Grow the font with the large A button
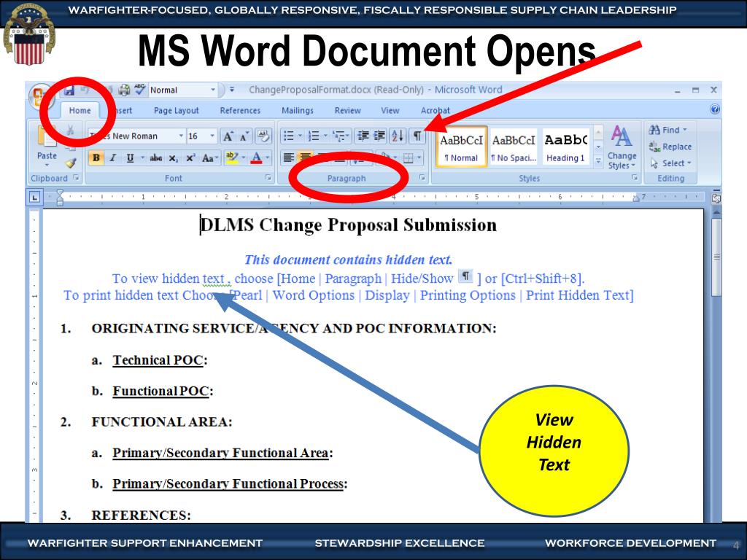 228,136
